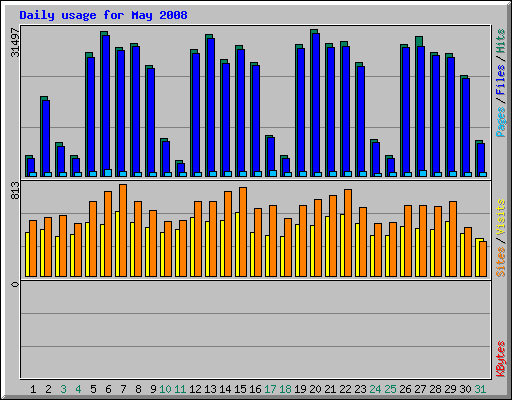Click day 23 on the x-axis
The width and height of the screenshot is (512, 400).
coord(360,389)
